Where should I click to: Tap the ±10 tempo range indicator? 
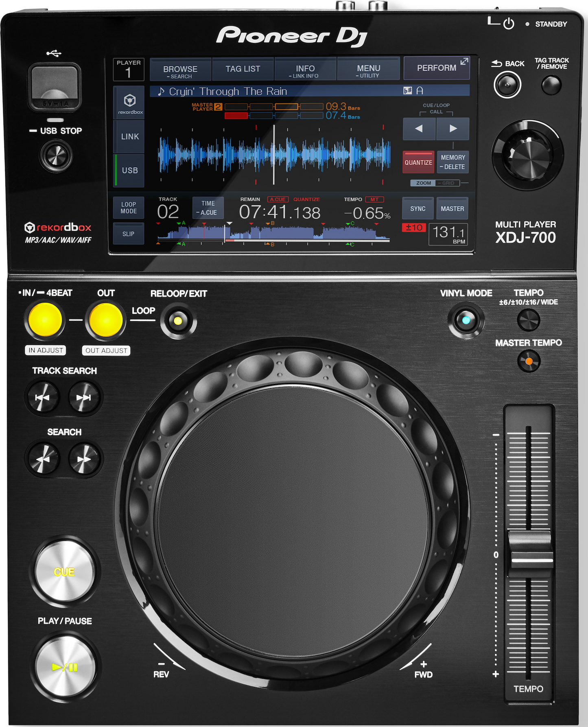pos(414,228)
